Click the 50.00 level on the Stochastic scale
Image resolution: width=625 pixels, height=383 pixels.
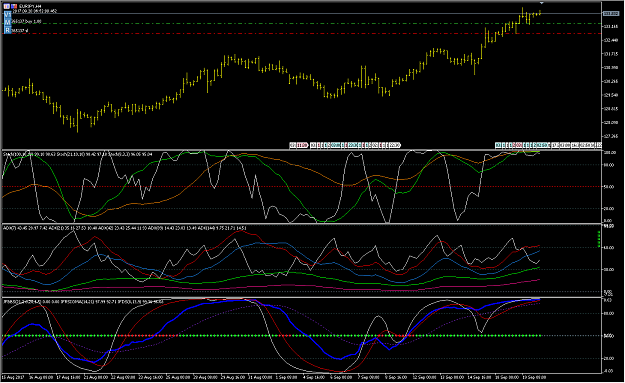coord(609,187)
